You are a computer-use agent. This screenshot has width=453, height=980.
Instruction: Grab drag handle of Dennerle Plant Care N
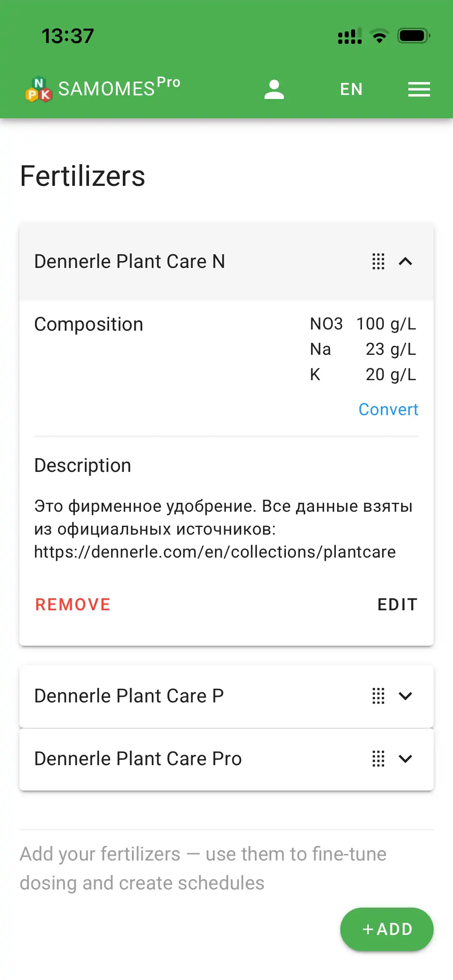coord(378,261)
